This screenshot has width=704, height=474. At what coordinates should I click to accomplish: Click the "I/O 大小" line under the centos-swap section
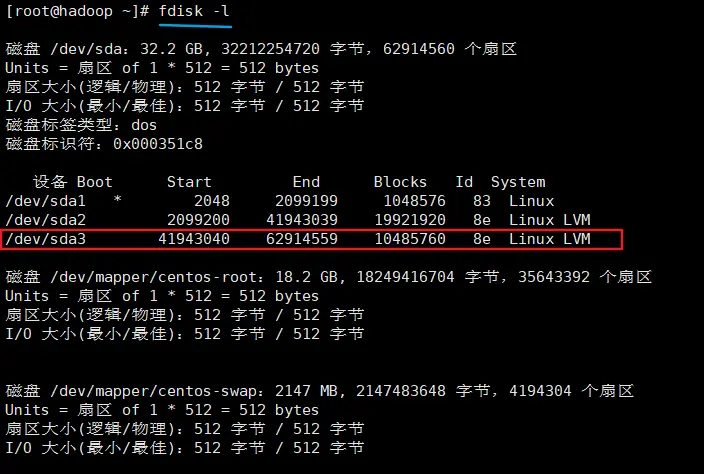(x=185, y=448)
